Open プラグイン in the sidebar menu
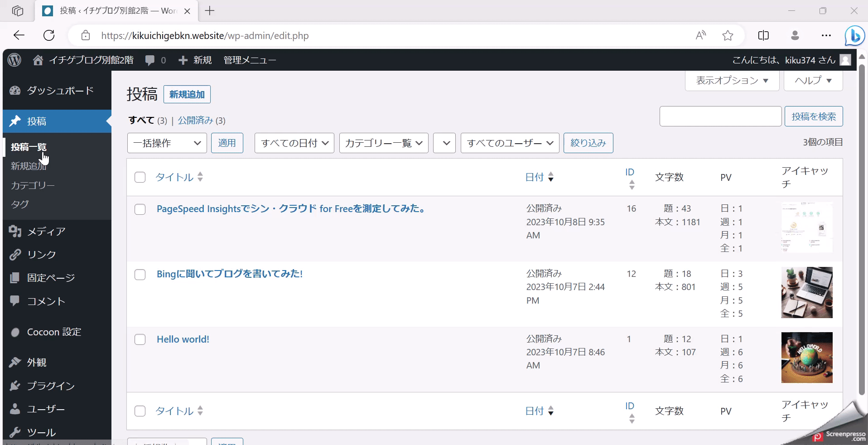The width and height of the screenshot is (868, 445). point(51,386)
